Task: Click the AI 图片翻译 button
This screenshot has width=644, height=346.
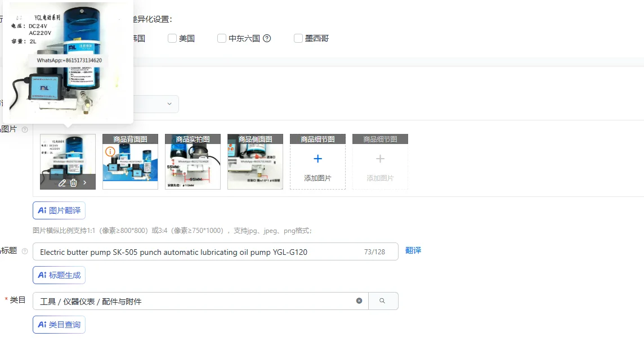Action: (59, 210)
